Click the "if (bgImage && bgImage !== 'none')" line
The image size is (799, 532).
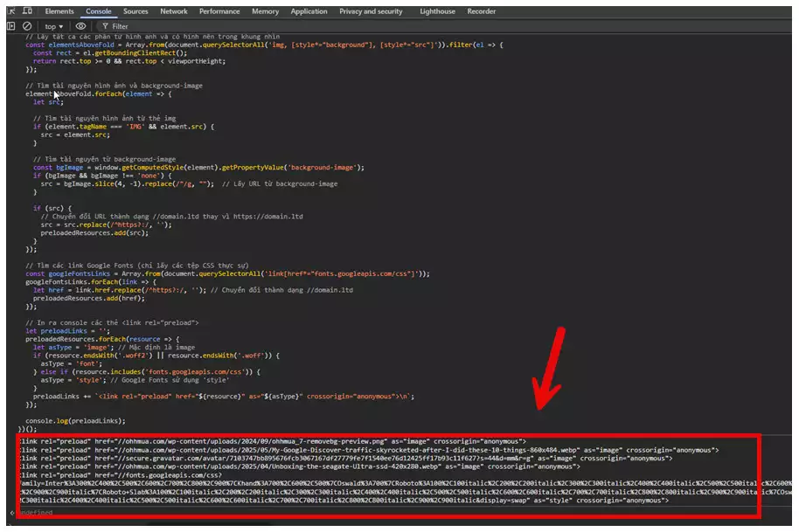(x=102, y=175)
